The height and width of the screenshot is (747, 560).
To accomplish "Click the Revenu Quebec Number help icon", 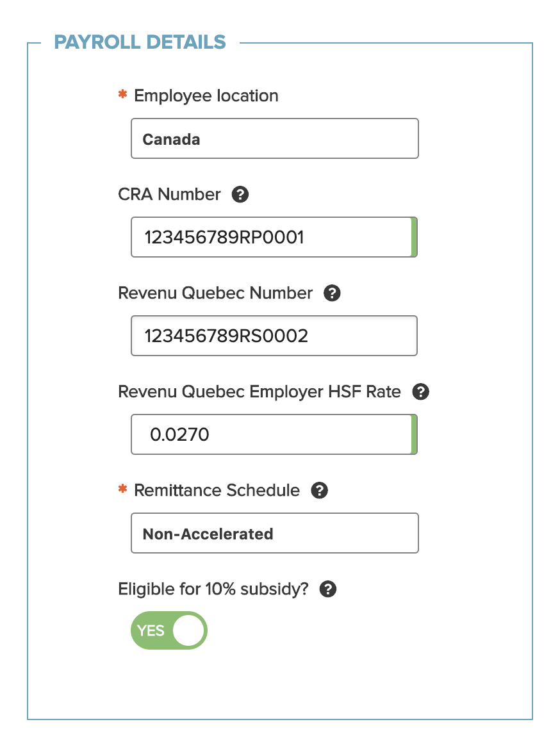I will click(332, 293).
